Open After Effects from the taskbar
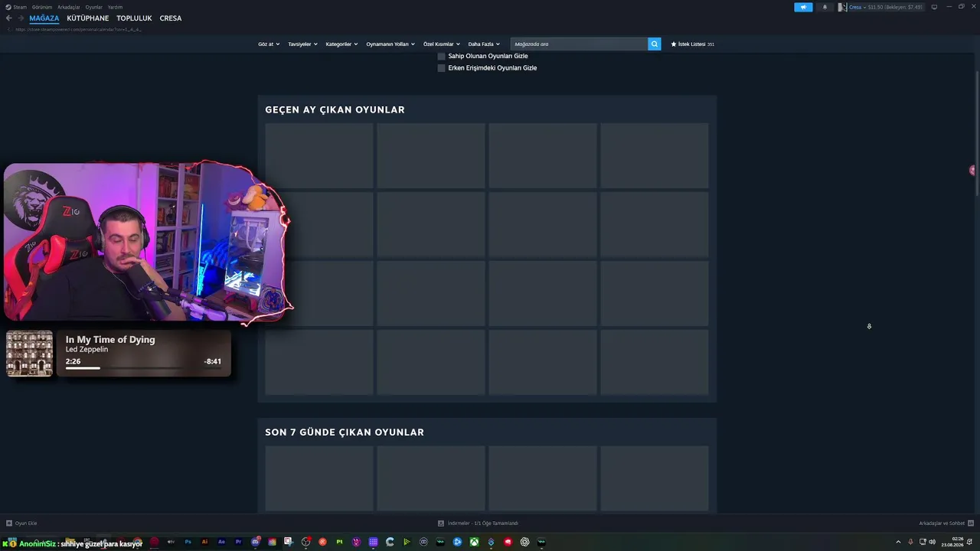Image resolution: width=980 pixels, height=551 pixels. click(x=221, y=542)
